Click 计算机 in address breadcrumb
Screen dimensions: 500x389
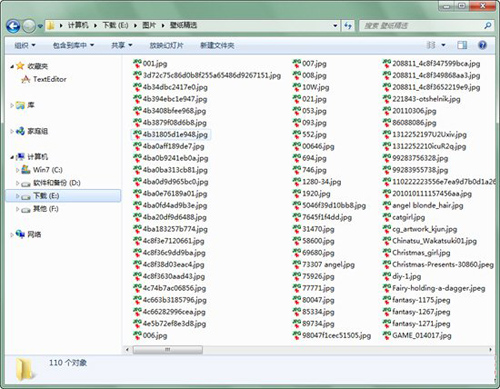[x=78, y=25]
